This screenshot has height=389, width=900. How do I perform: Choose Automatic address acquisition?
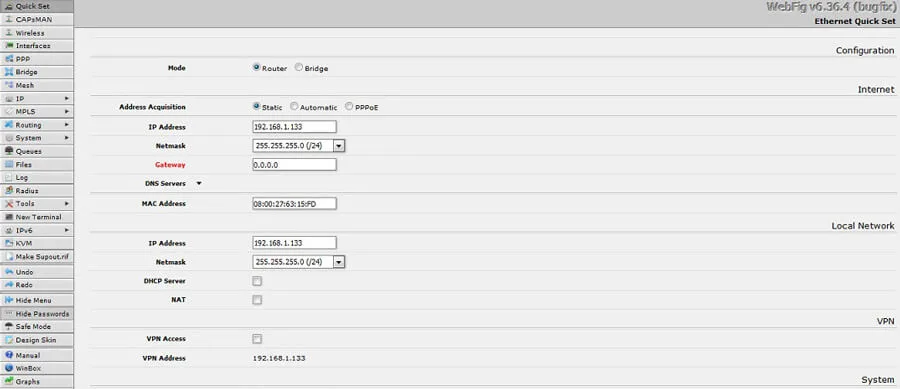click(294, 106)
